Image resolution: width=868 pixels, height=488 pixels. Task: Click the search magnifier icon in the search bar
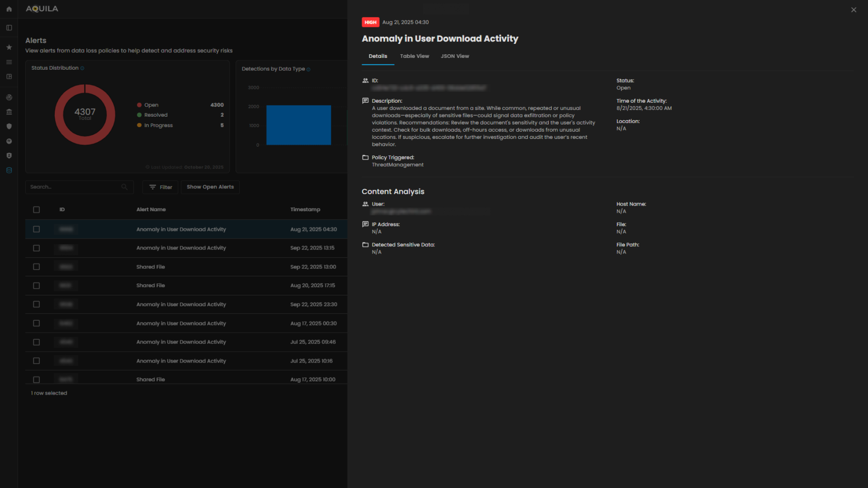[x=124, y=187]
